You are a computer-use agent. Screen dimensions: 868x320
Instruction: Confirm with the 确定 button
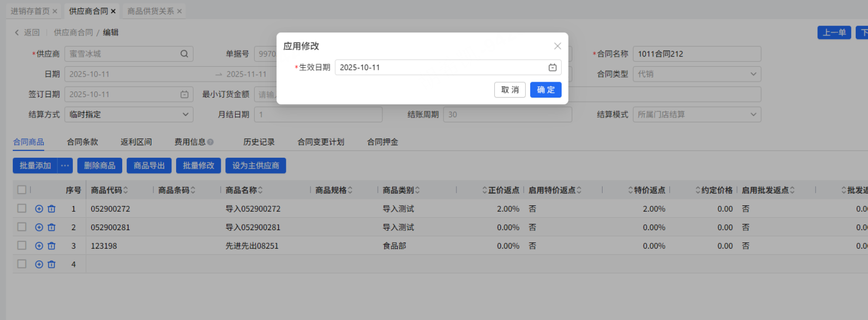546,90
